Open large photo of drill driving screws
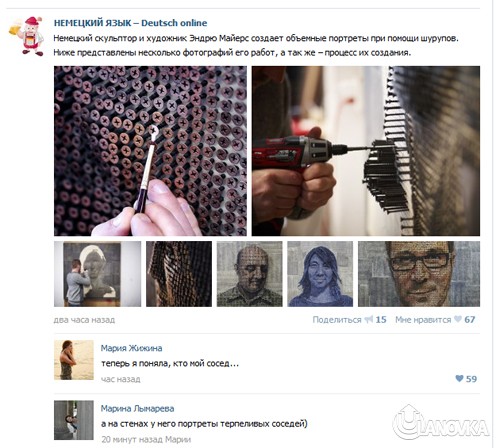The width and height of the screenshot is (500, 448). pos(366,151)
